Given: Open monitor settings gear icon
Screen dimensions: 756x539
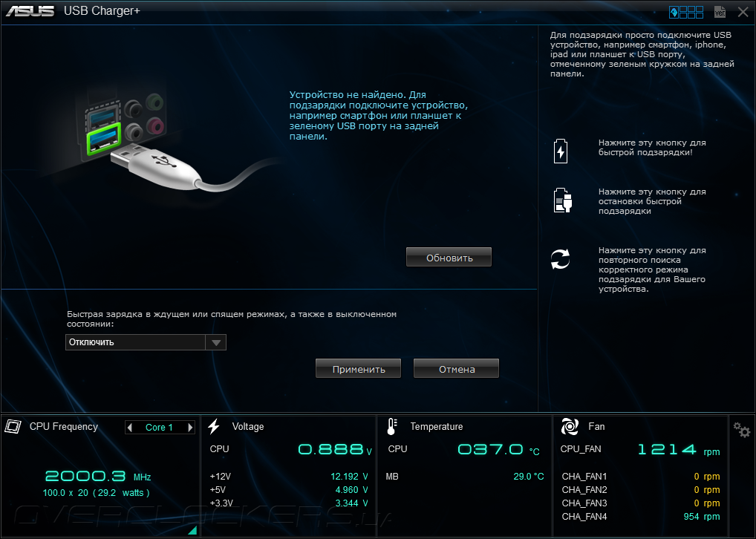Looking at the screenshot, I should 742,429.
